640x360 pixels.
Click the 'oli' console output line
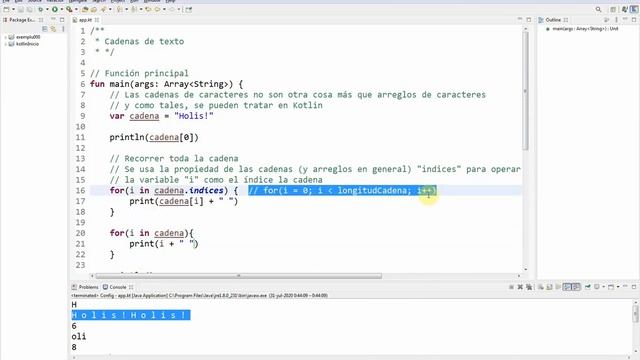click(x=79, y=336)
